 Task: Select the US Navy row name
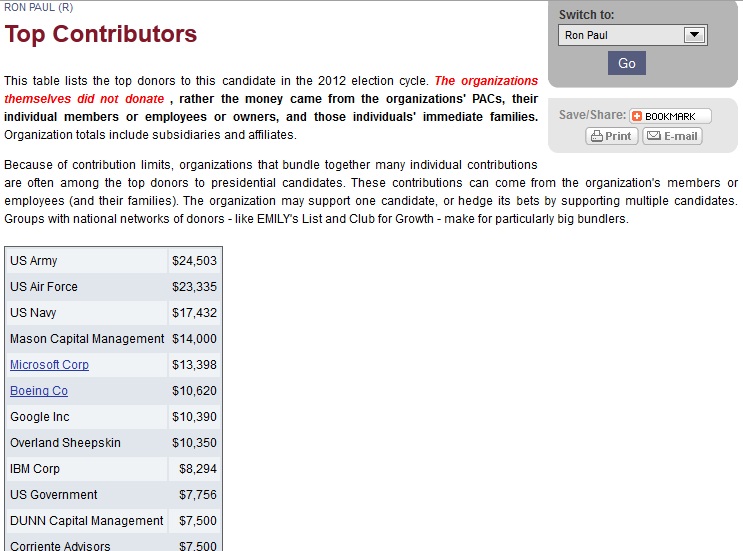pos(33,313)
